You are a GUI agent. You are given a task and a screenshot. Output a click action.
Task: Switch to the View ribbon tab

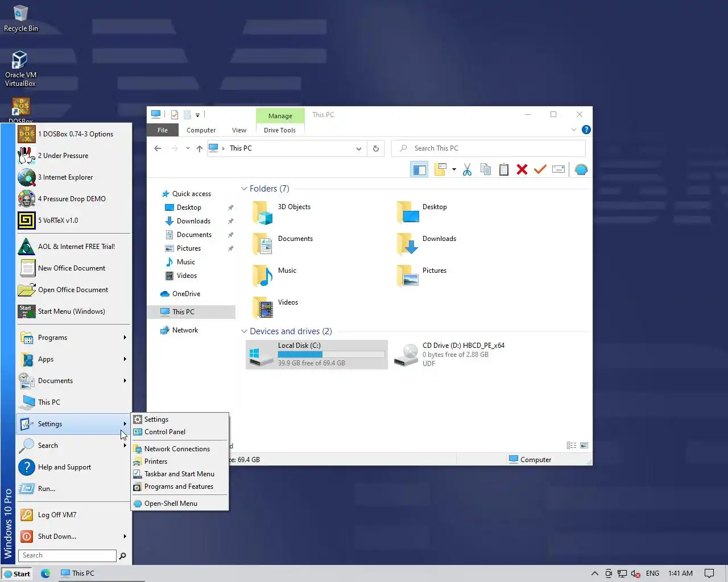pyautogui.click(x=239, y=130)
